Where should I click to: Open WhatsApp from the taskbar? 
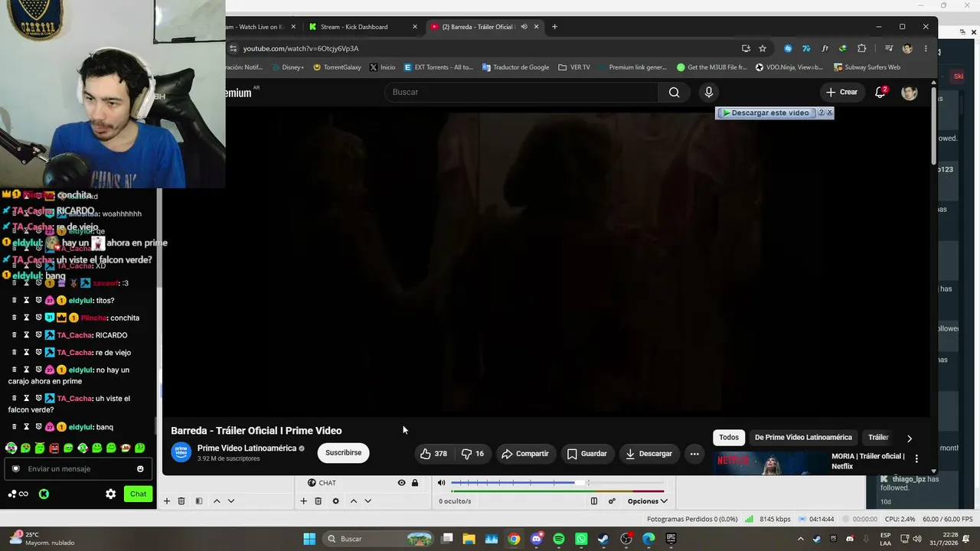click(x=581, y=539)
